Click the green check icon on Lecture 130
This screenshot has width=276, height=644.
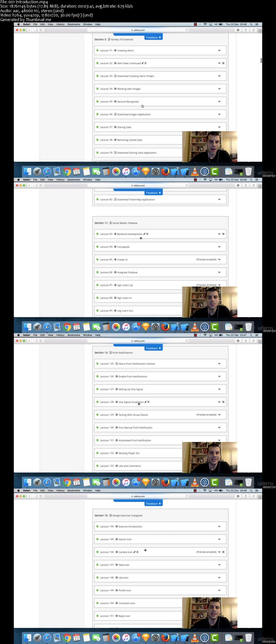tap(98, 428)
